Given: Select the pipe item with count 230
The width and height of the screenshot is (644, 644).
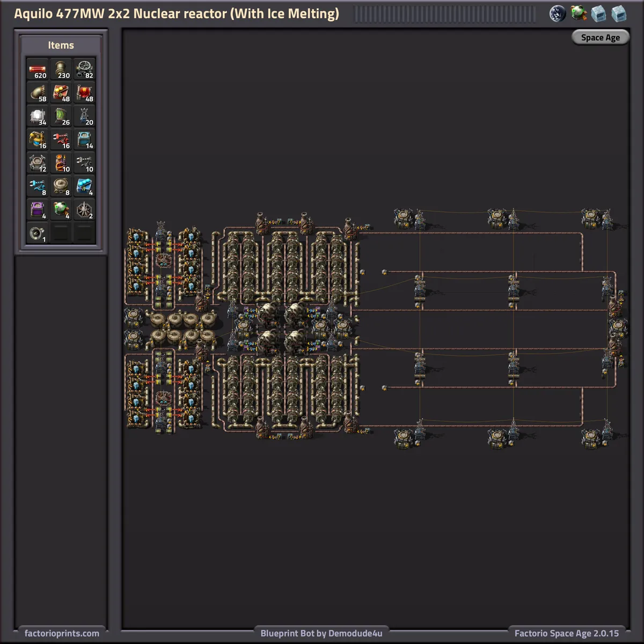Looking at the screenshot, I should click(61, 69).
